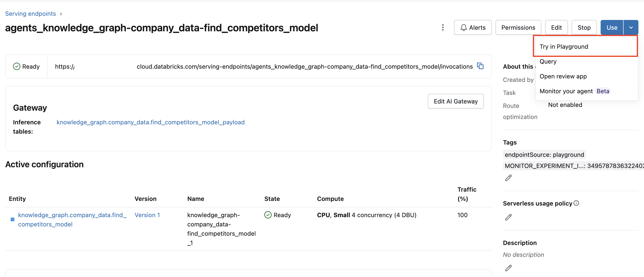Open the inference table payload link
Image resolution: width=644 pixels, height=277 pixels.
pos(151,122)
